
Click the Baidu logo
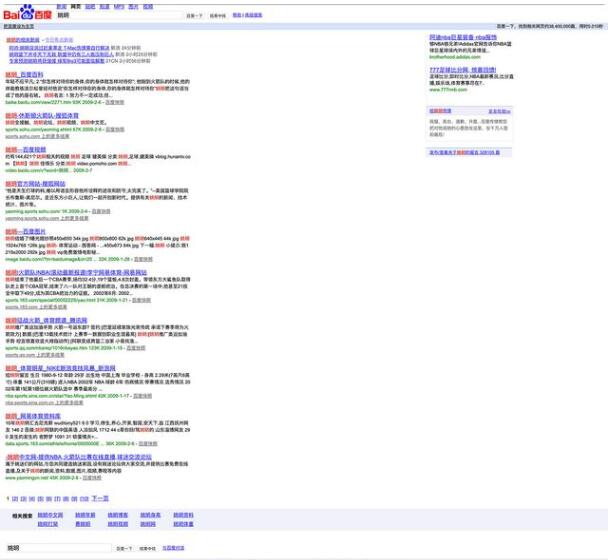[x=26, y=13]
